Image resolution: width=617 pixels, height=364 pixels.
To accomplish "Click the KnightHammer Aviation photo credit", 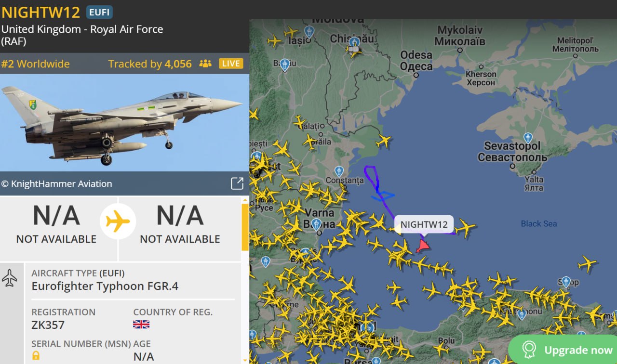I will coord(57,183).
